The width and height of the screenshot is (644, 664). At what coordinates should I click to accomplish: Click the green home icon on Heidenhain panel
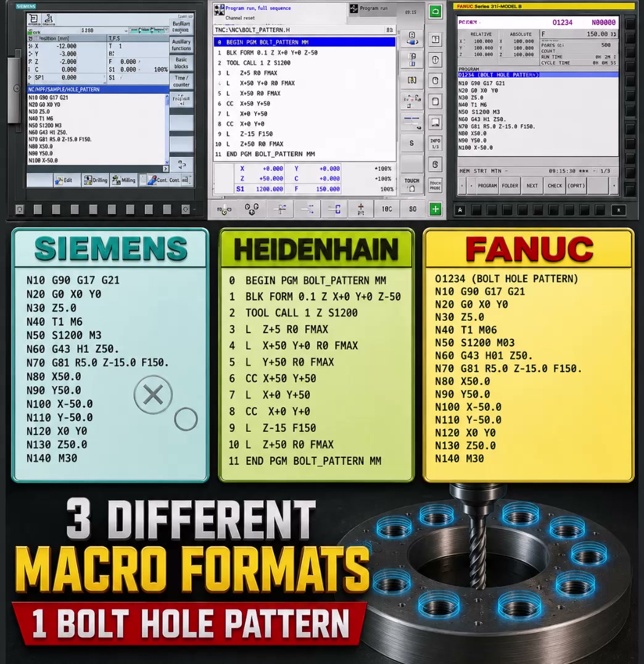click(x=436, y=12)
